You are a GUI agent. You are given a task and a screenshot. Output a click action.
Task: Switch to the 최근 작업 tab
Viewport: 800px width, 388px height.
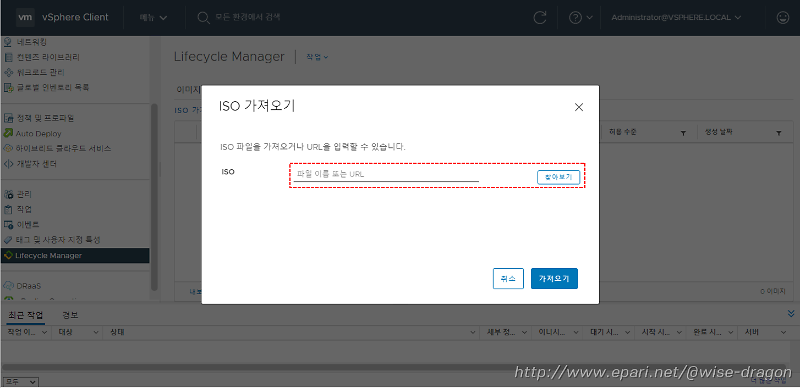(26, 315)
